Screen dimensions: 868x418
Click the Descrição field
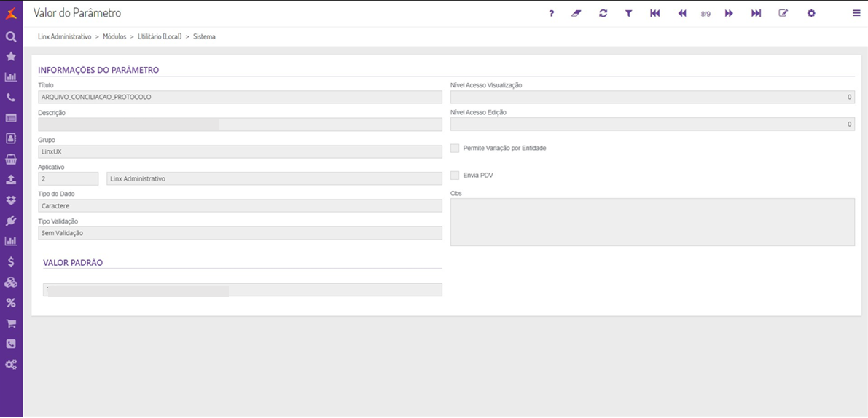point(241,125)
